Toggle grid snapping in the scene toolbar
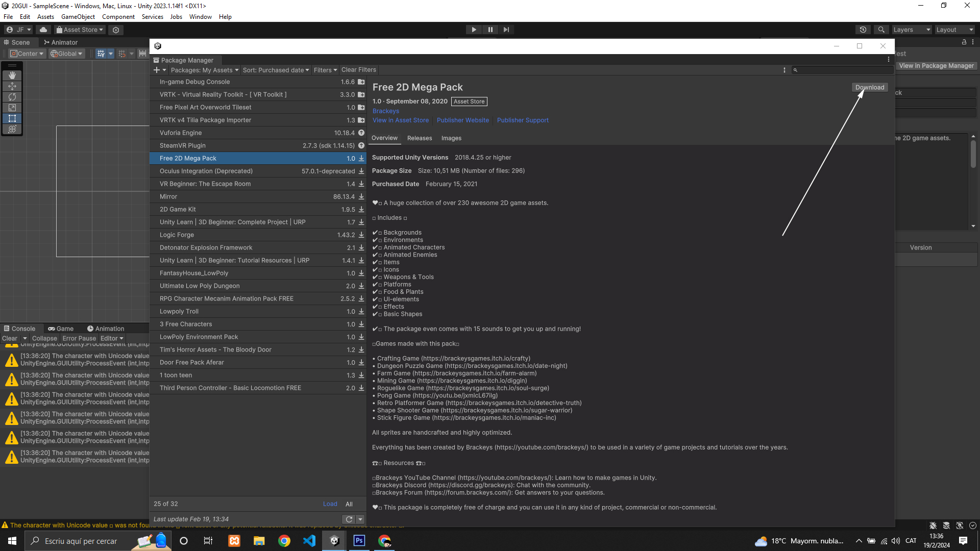980x551 pixels. (122, 54)
